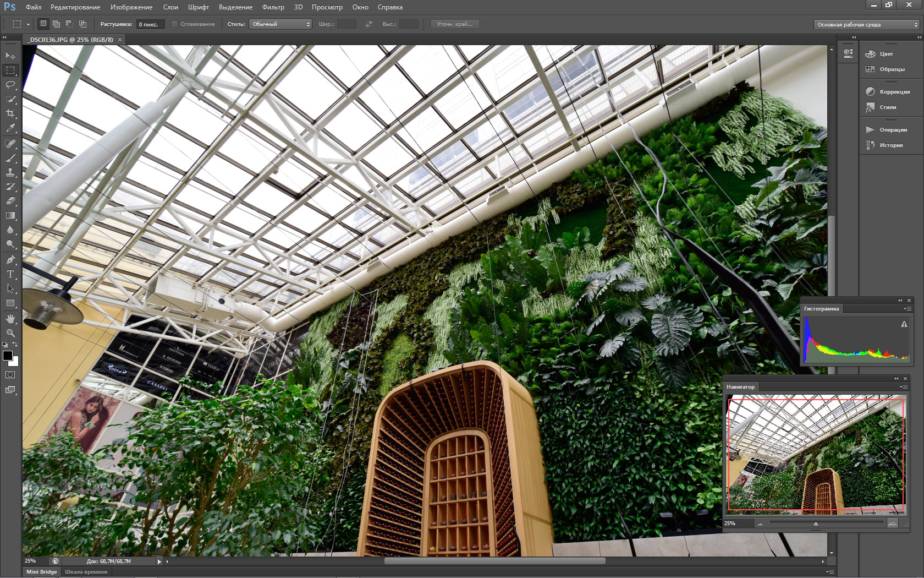
Task: Reset default foreground and background colors
Action: tap(5, 345)
